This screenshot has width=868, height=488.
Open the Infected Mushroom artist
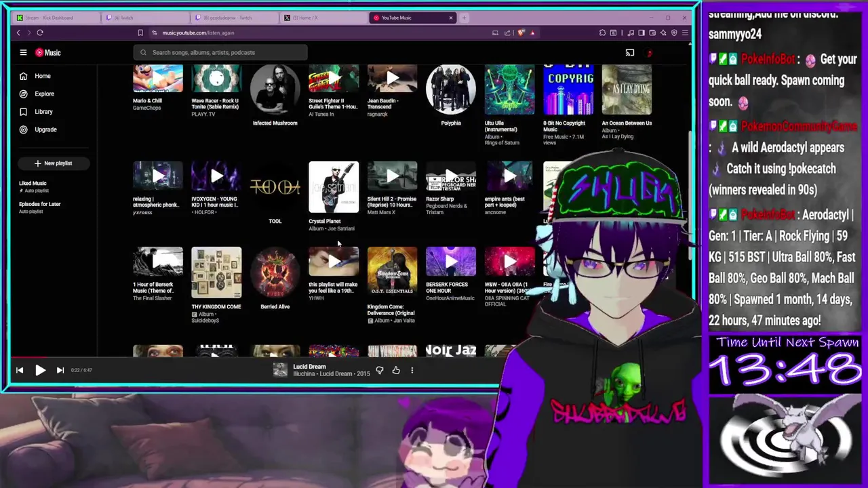tap(275, 90)
